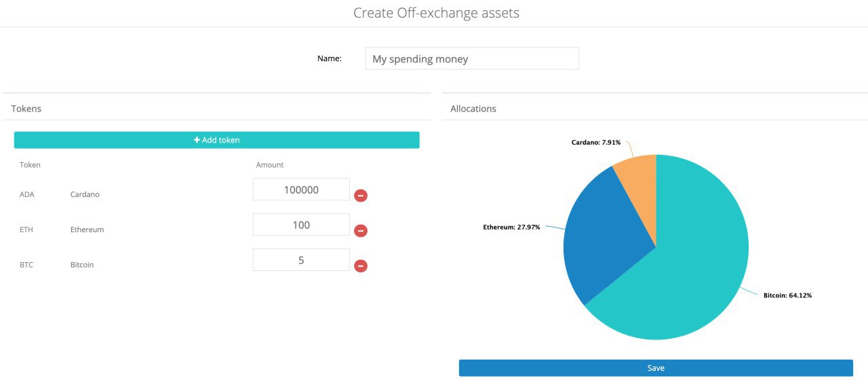Edit the Bitcoin amount field showing 5
868x387 pixels.
[x=301, y=260]
